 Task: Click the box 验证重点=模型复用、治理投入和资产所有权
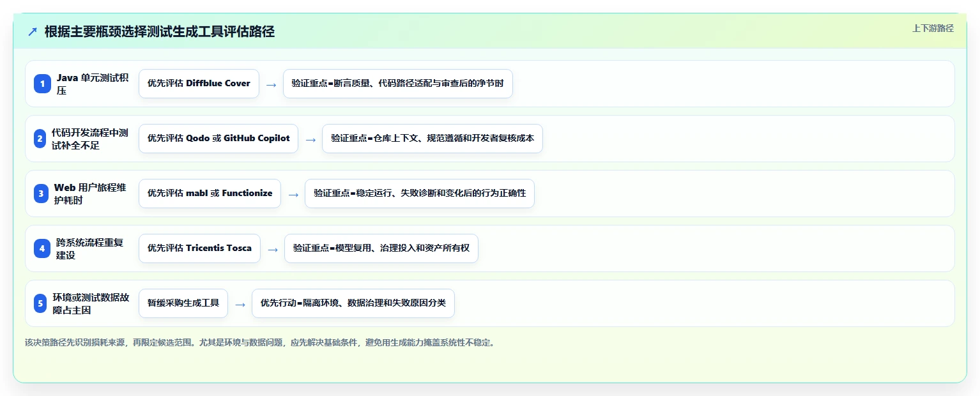(x=381, y=248)
